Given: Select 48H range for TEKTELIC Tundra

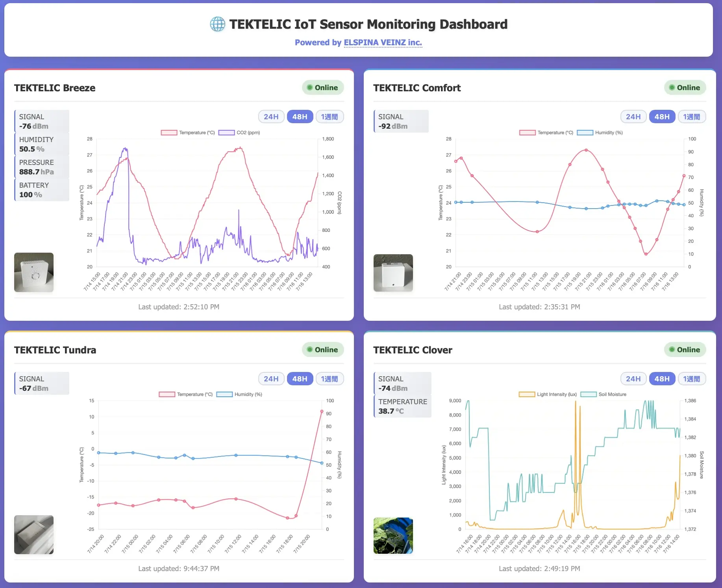Looking at the screenshot, I should pos(300,379).
